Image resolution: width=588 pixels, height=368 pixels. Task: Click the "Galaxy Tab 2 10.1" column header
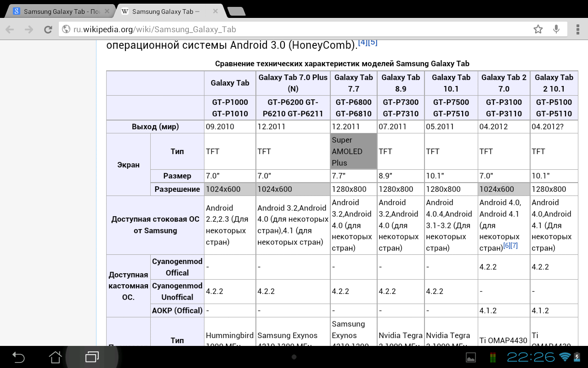[x=554, y=83]
